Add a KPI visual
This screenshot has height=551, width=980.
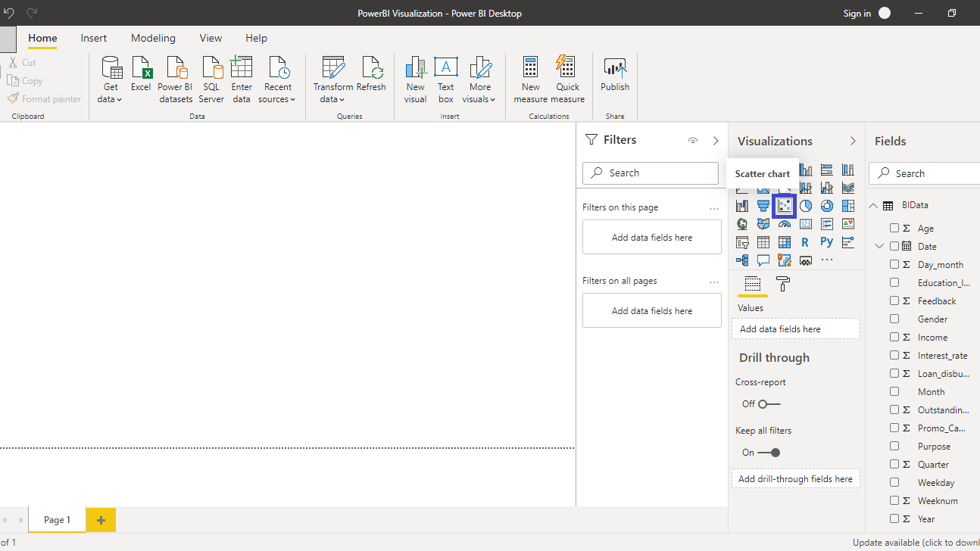[848, 224]
